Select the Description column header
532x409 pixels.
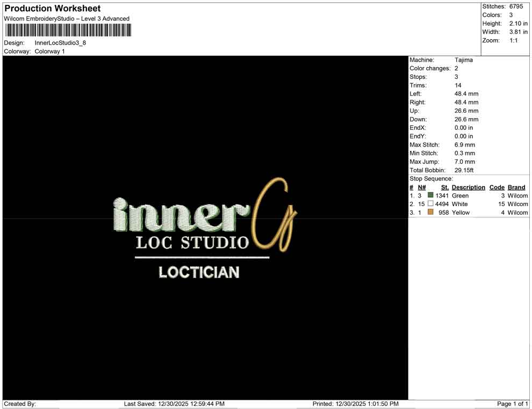click(x=468, y=187)
